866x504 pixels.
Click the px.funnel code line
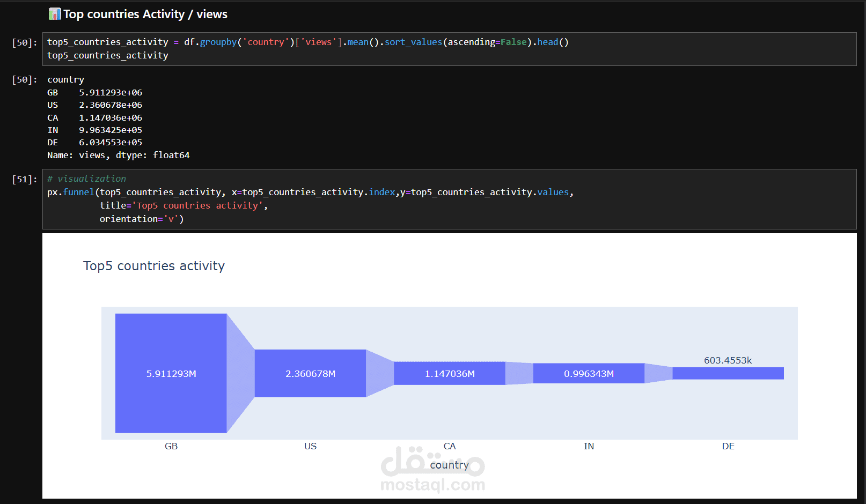[310, 192]
